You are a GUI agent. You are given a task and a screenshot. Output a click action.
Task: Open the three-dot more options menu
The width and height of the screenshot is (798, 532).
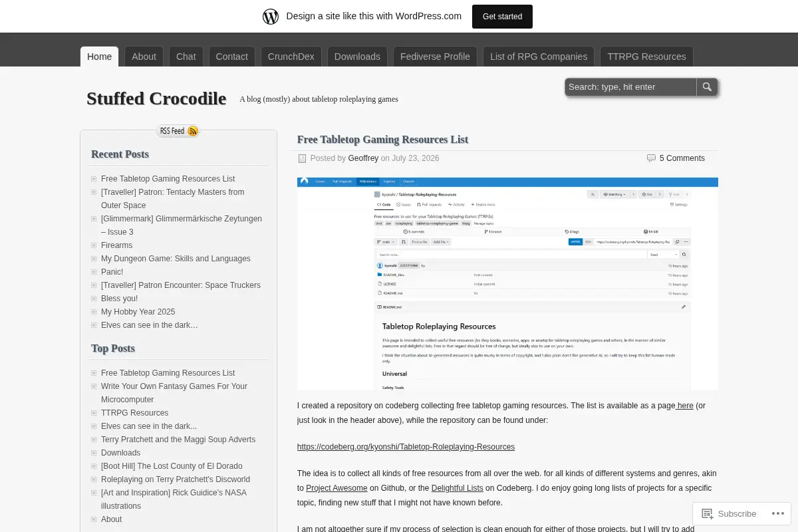[777, 513]
